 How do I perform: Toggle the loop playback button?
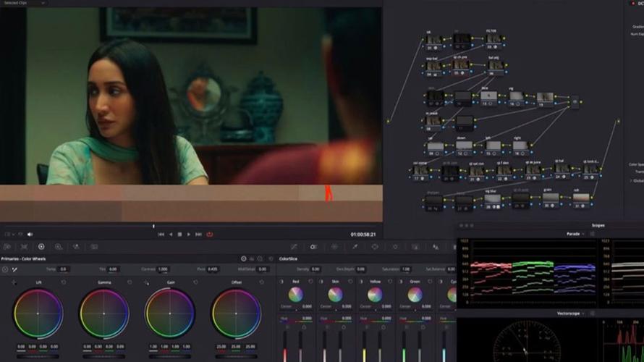[209, 234]
